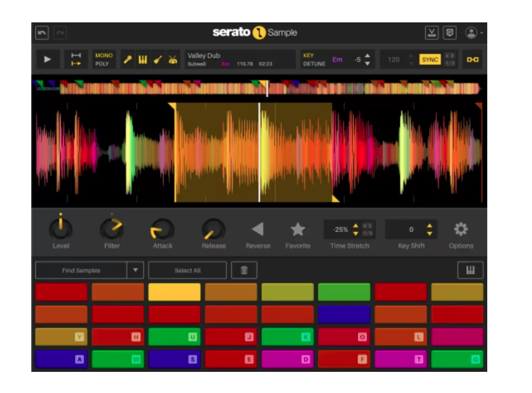Select the bright yellow pad in top row
This screenshot has width=532, height=393.
coord(175,292)
